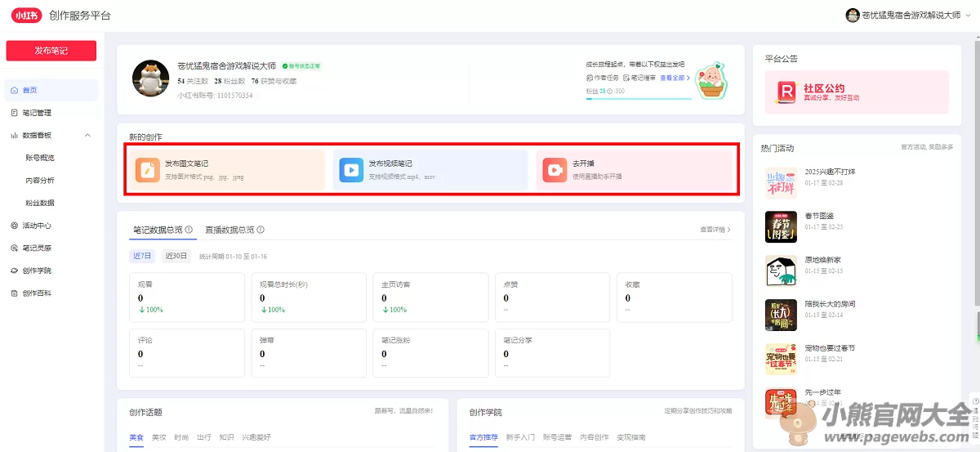Open 2025兴趣不打烊 activity thumbnail
Screen dimensions: 980x452
[781, 183]
